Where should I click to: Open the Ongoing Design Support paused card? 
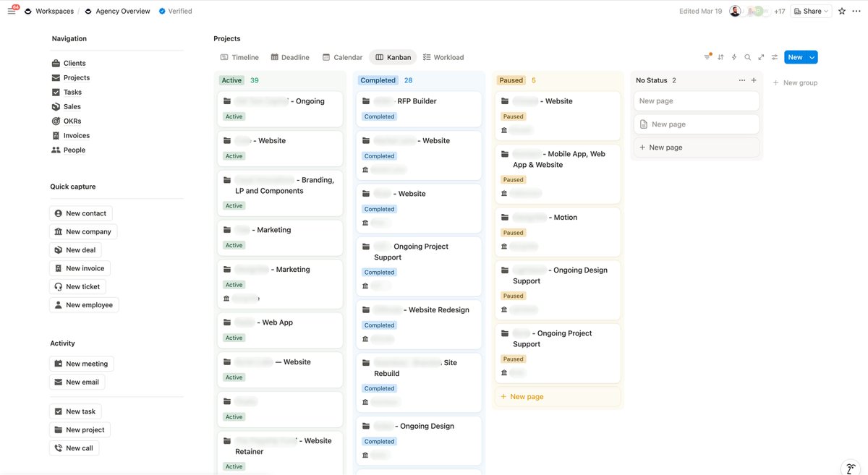pos(558,290)
